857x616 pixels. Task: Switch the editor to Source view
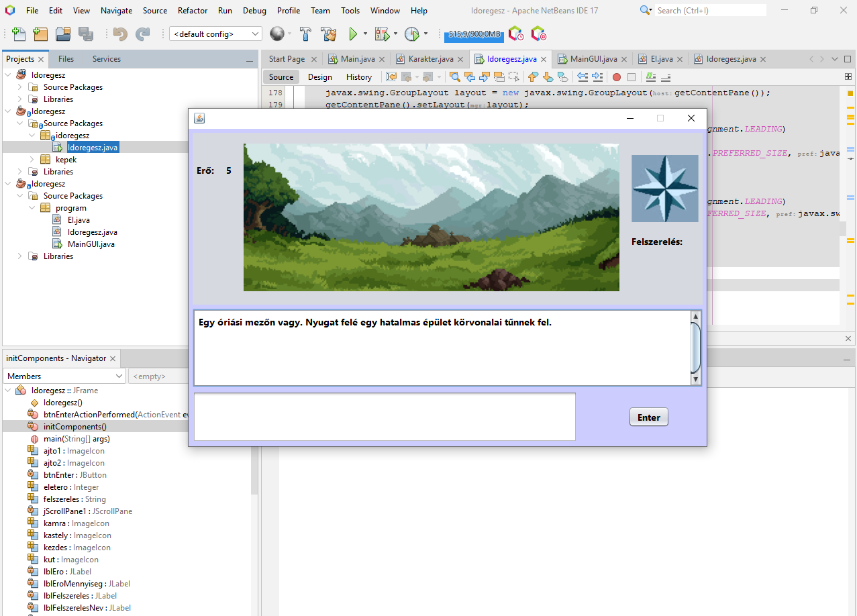(281, 77)
